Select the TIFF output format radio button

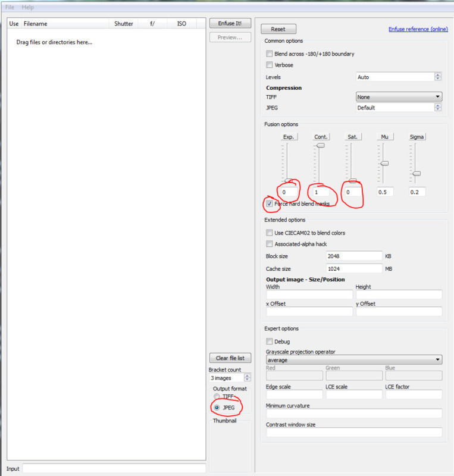click(217, 396)
